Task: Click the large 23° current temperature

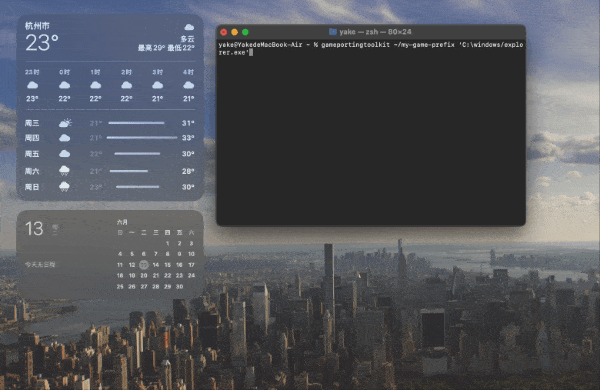Action: point(42,42)
